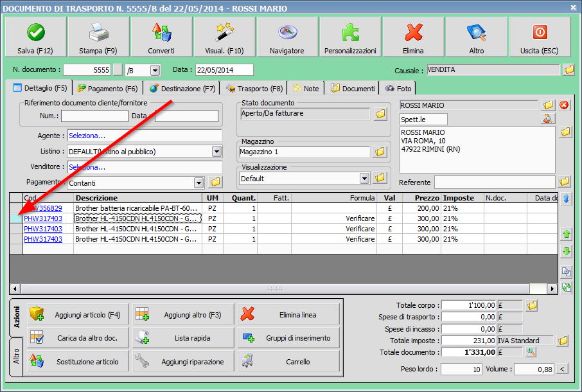Switch to Destinazione (F7) tab
582x392 pixels.
[182, 88]
